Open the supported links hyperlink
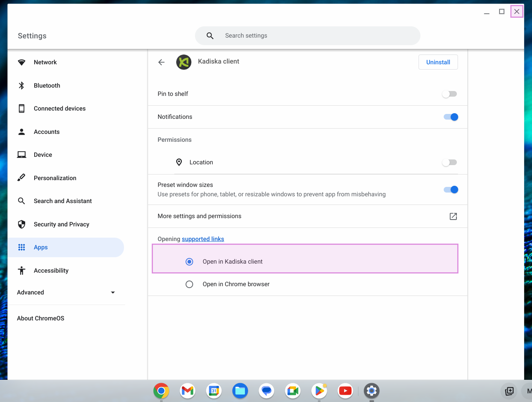 [203, 239]
